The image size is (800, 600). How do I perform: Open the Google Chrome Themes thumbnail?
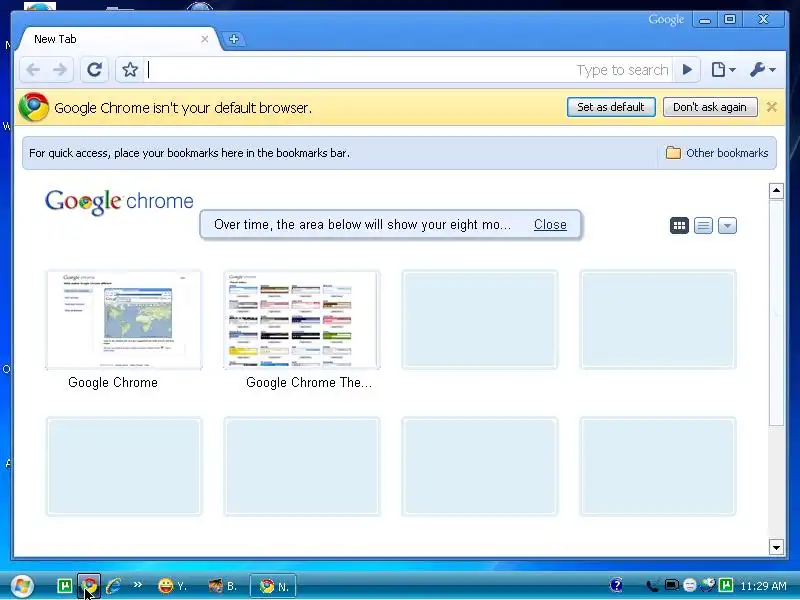click(302, 320)
